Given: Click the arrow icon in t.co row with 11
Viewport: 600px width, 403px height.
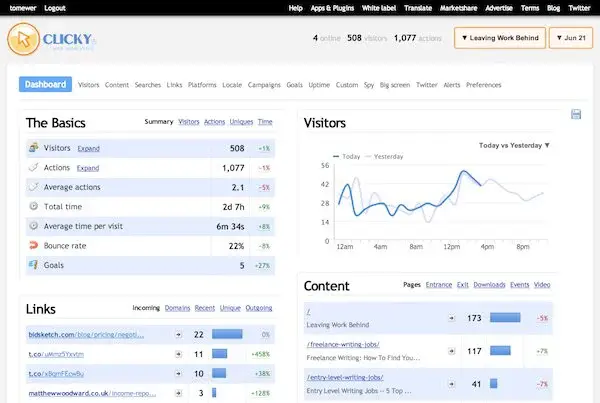Looking at the screenshot, I should tap(178, 354).
